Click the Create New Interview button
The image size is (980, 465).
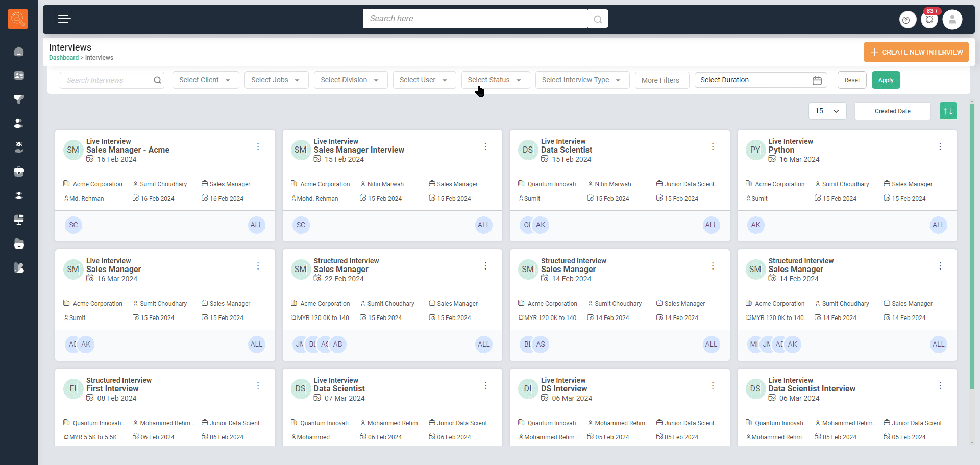(x=916, y=52)
